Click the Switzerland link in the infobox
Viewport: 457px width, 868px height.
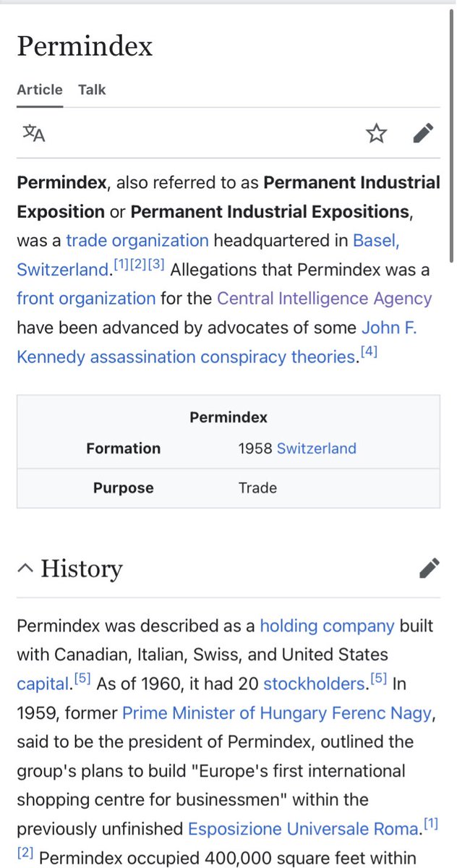pos(316,448)
